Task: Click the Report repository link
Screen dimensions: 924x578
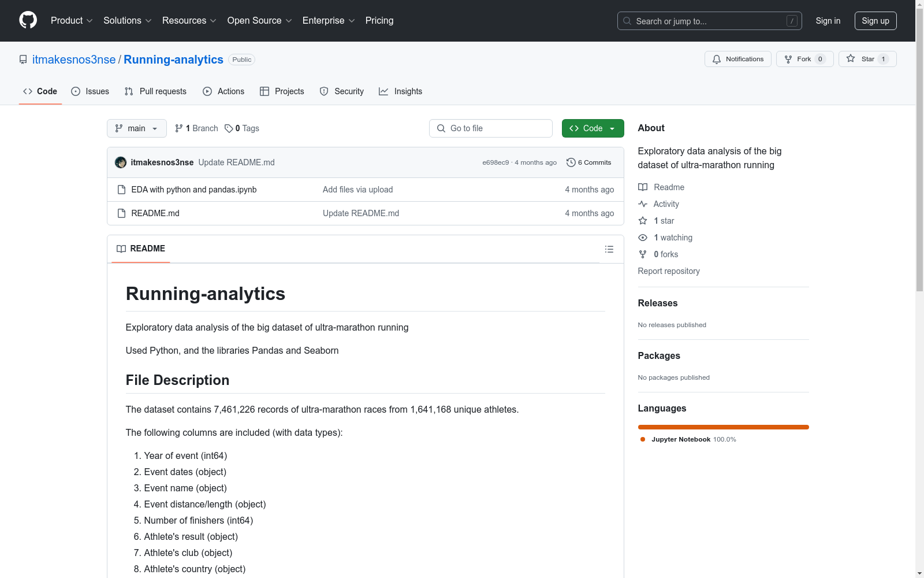Action: (x=668, y=271)
